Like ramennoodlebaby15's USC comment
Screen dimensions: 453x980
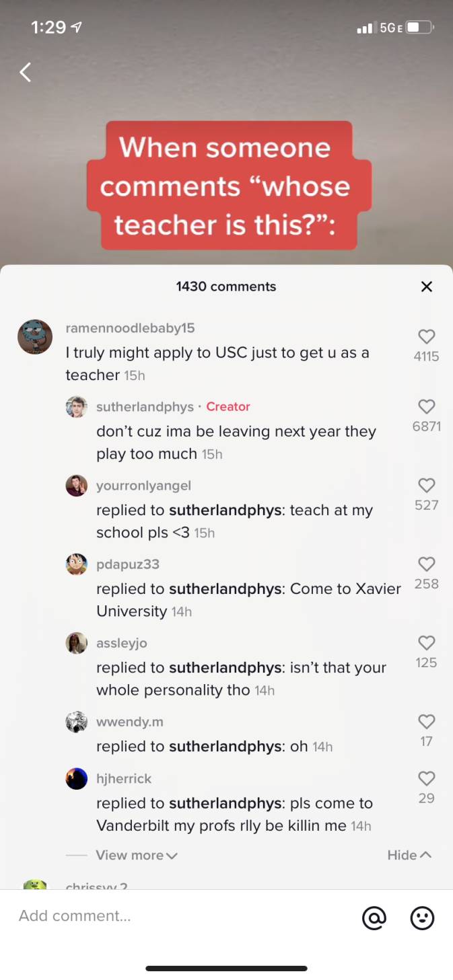[x=427, y=336]
